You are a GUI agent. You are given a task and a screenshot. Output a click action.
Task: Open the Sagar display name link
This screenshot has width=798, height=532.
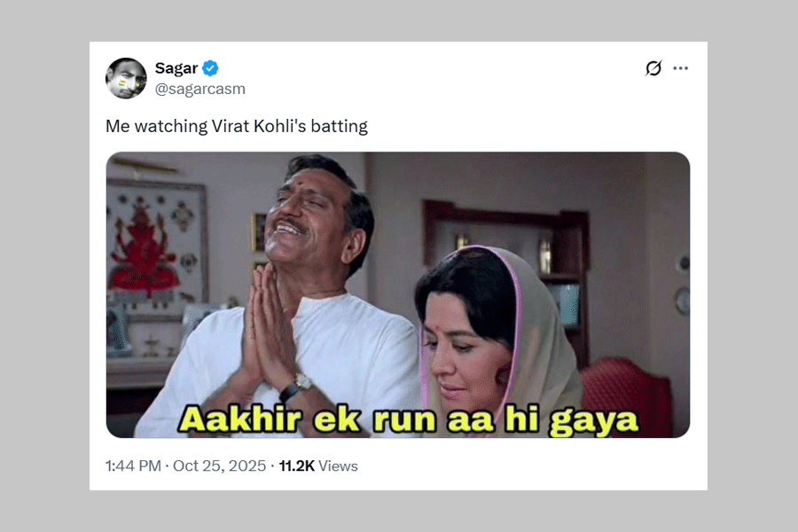(x=176, y=67)
